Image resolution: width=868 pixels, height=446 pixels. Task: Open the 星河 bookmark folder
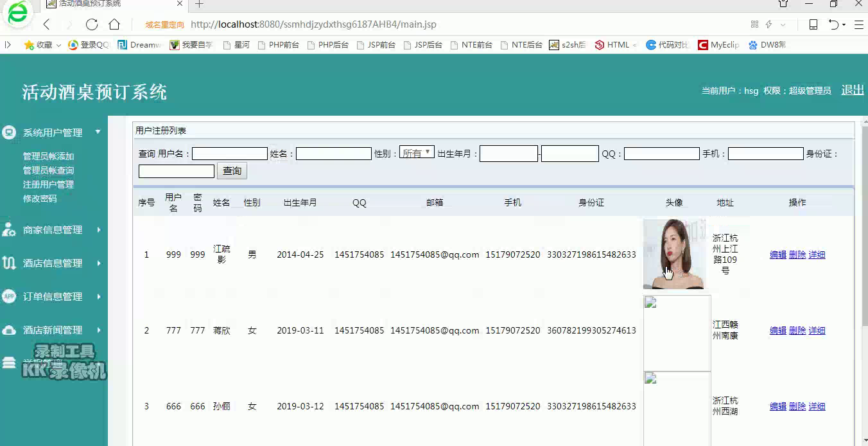tap(236, 45)
